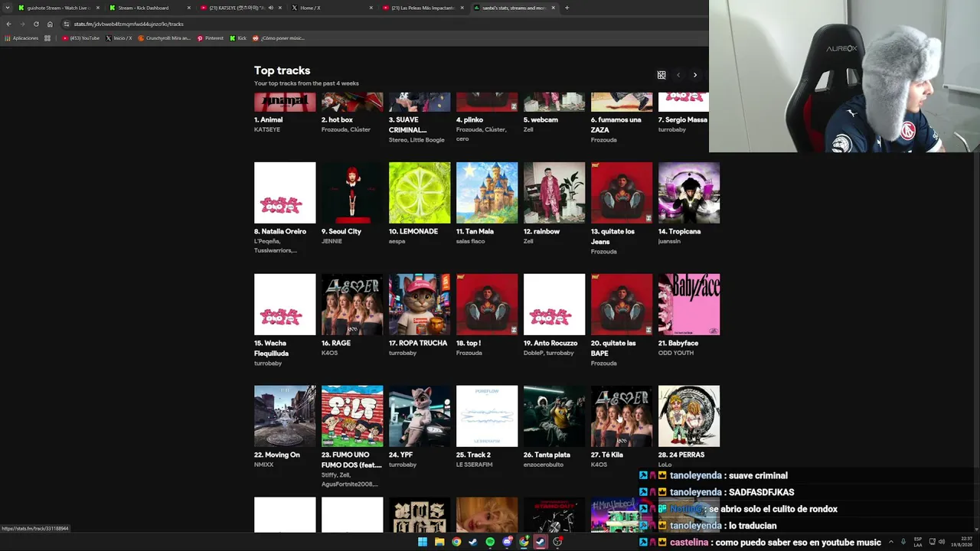Click track title '24. YPF'

(x=401, y=455)
